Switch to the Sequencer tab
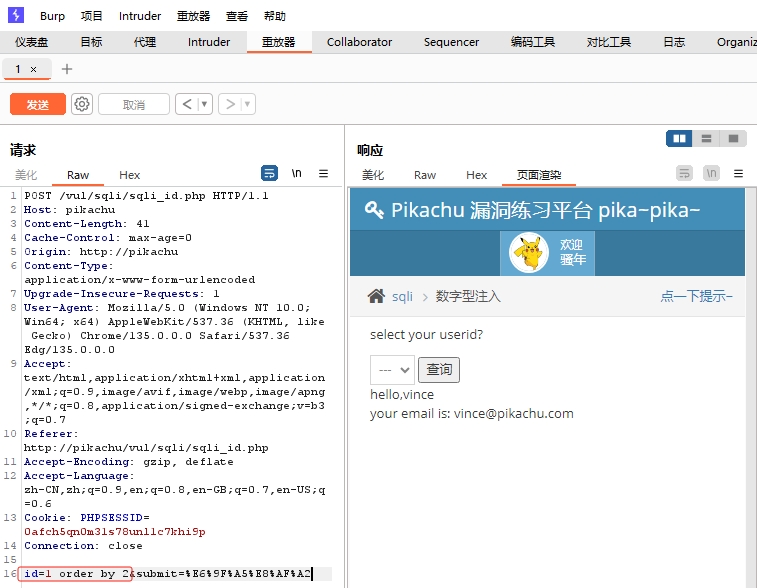This screenshot has width=757, height=588. click(x=451, y=42)
